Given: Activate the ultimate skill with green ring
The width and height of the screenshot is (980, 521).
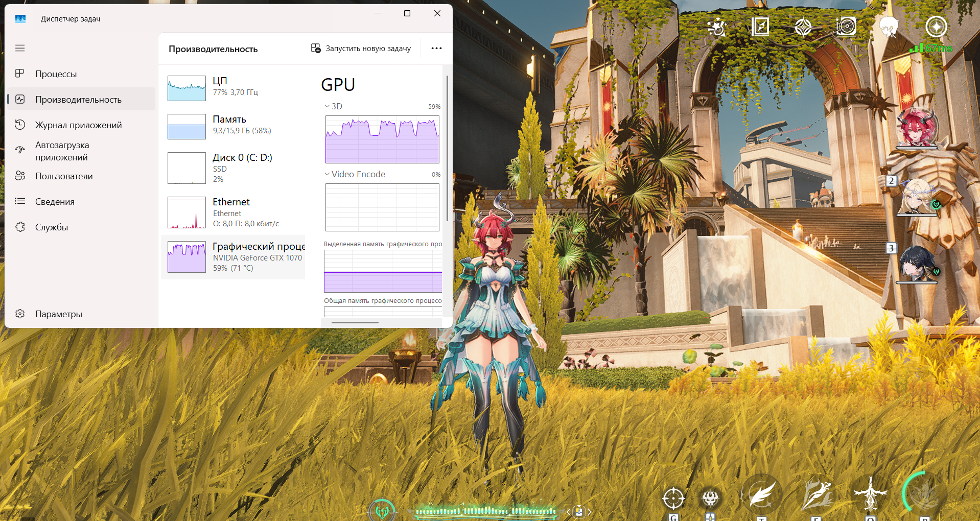Looking at the screenshot, I should pos(924,493).
